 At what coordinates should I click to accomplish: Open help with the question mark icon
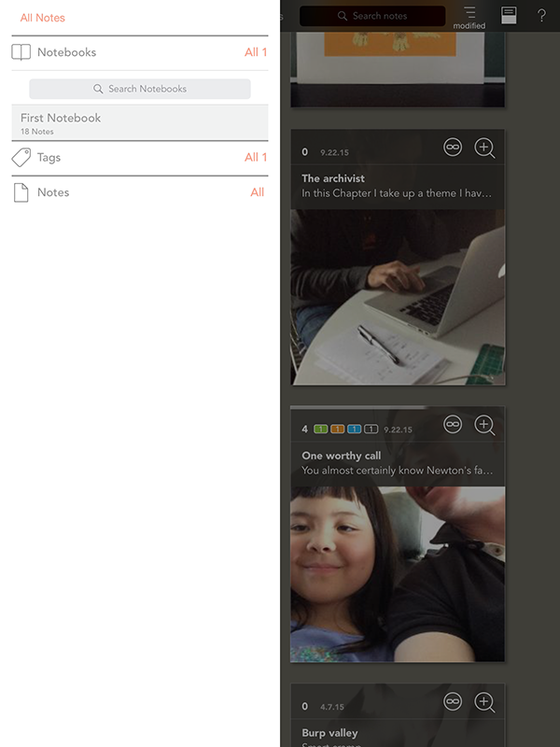click(x=541, y=15)
